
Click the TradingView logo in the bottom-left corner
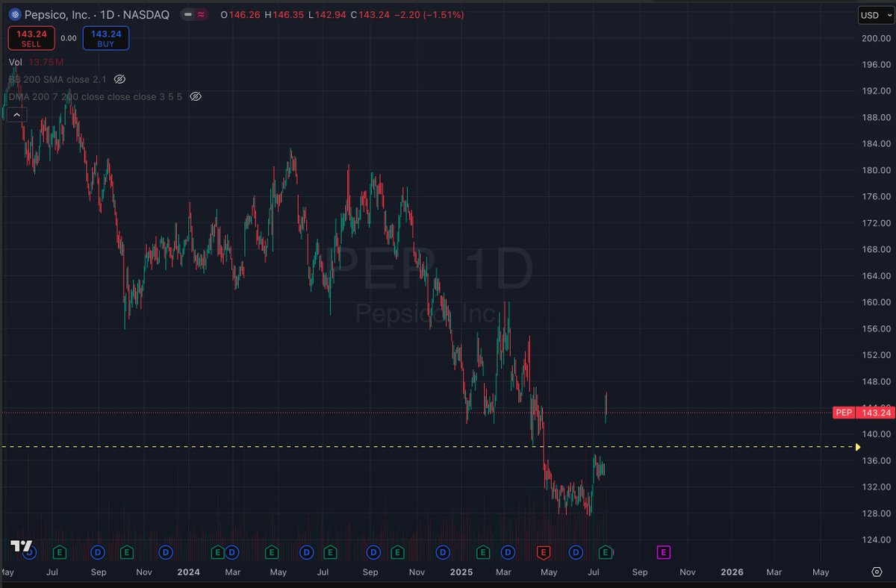click(21, 546)
